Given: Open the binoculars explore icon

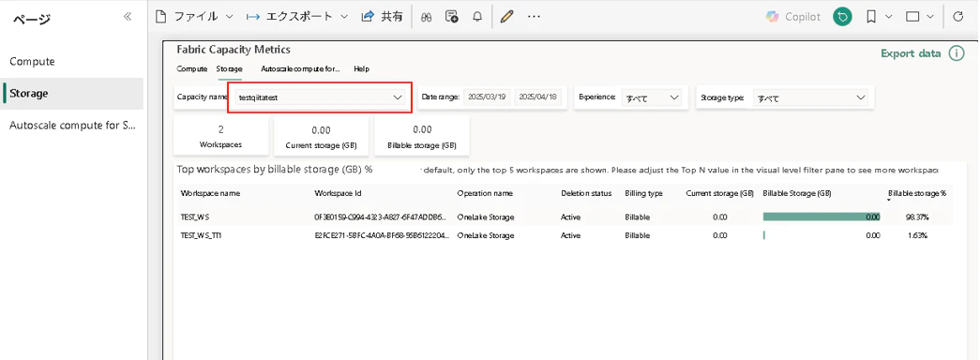Looking at the screenshot, I should (x=427, y=17).
